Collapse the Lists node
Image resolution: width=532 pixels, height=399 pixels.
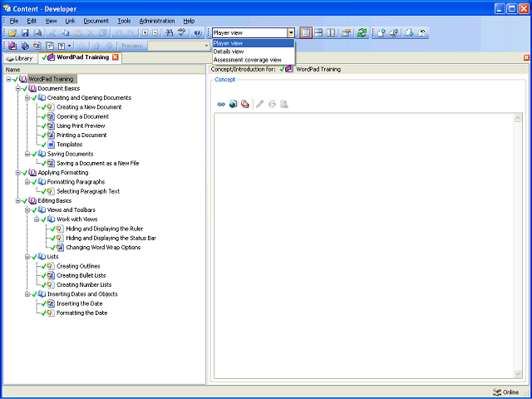(x=27, y=257)
